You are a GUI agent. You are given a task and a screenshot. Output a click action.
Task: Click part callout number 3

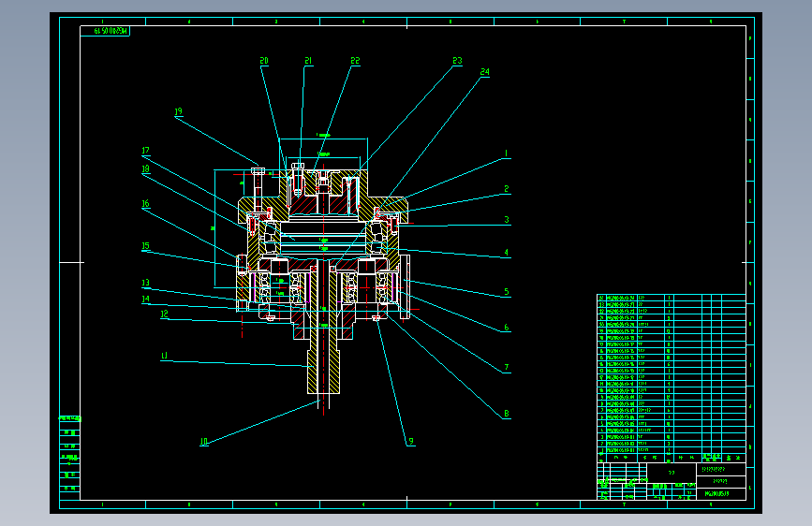pos(507,220)
